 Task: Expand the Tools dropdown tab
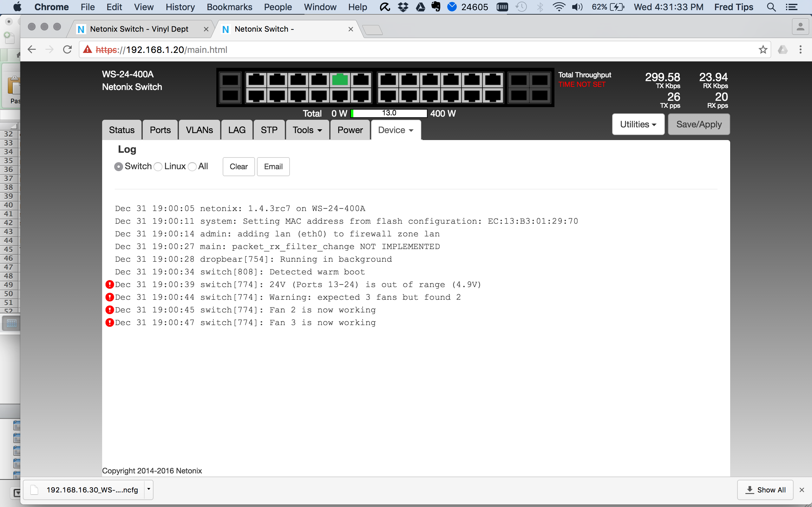click(x=307, y=130)
